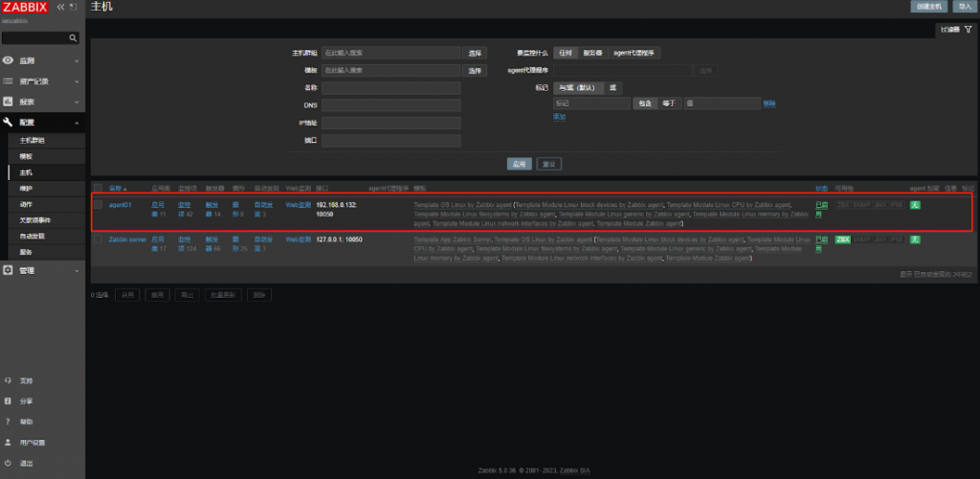
Task: Choose the 或 tag mode
Action: [612, 88]
